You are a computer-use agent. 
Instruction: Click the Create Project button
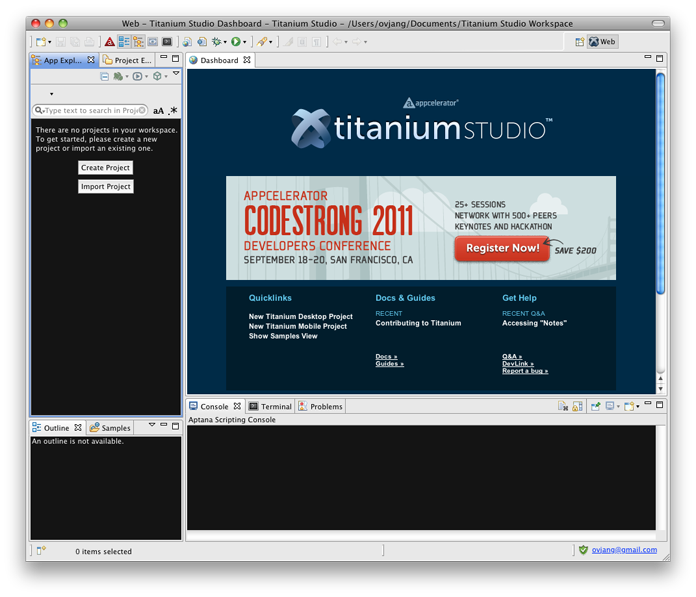click(106, 168)
